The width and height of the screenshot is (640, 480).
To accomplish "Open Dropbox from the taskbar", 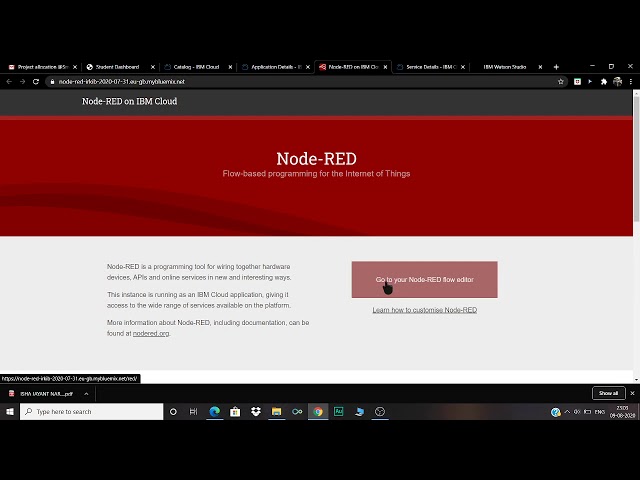I will [256, 411].
